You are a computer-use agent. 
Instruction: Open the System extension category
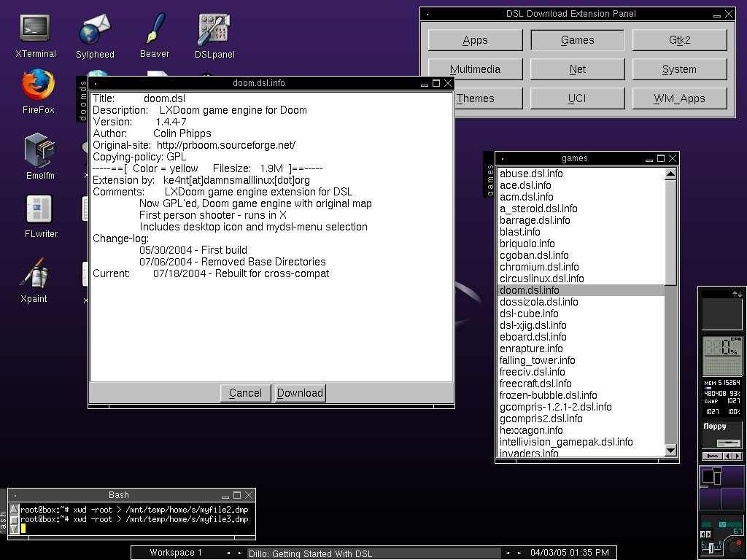pyautogui.click(x=679, y=69)
